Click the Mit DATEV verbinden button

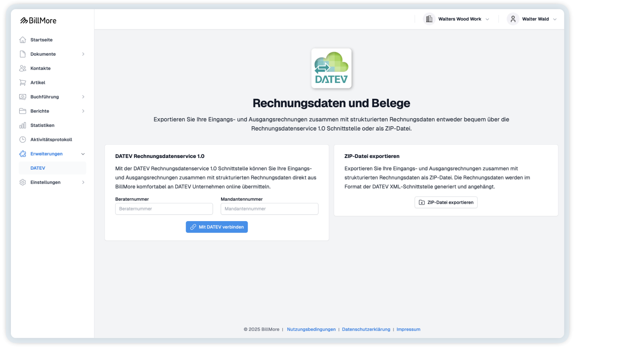[217, 227]
